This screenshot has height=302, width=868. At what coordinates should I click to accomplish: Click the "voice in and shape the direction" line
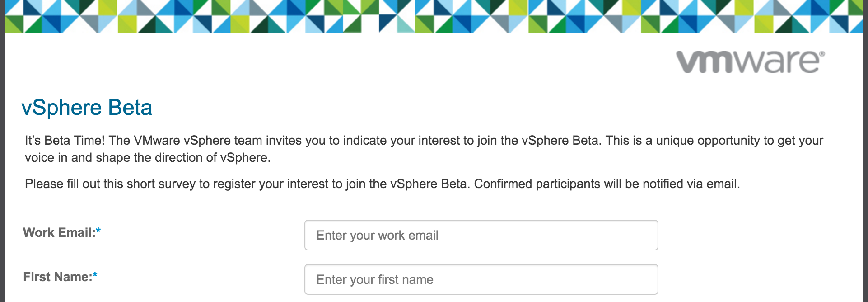(x=148, y=158)
